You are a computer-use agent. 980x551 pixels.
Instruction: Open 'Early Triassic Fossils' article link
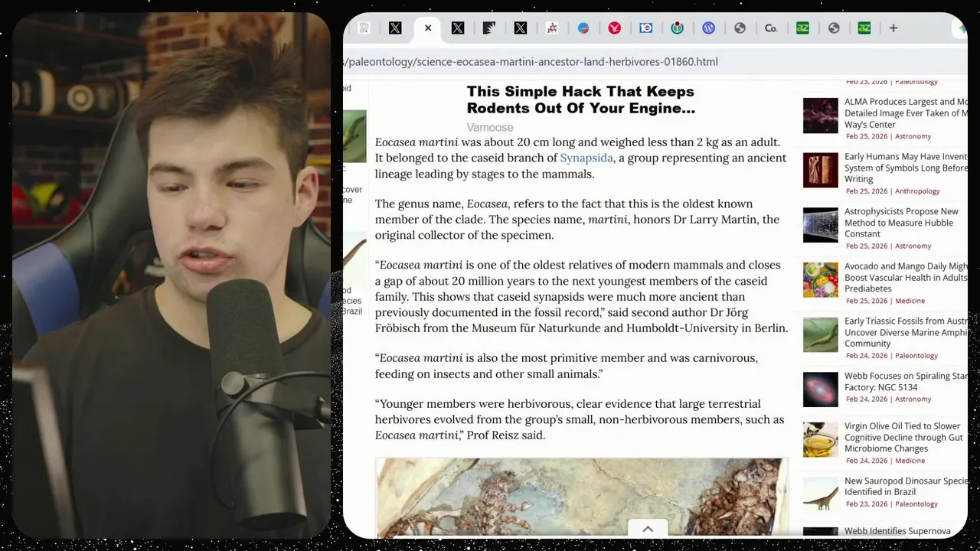906,332
